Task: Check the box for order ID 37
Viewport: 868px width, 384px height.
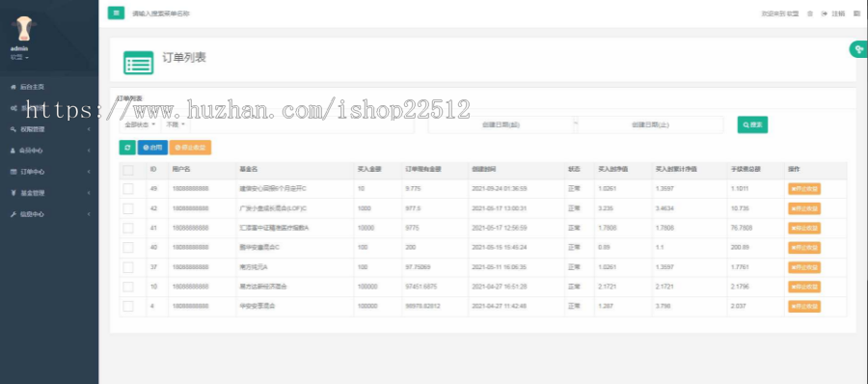Action: point(128,267)
